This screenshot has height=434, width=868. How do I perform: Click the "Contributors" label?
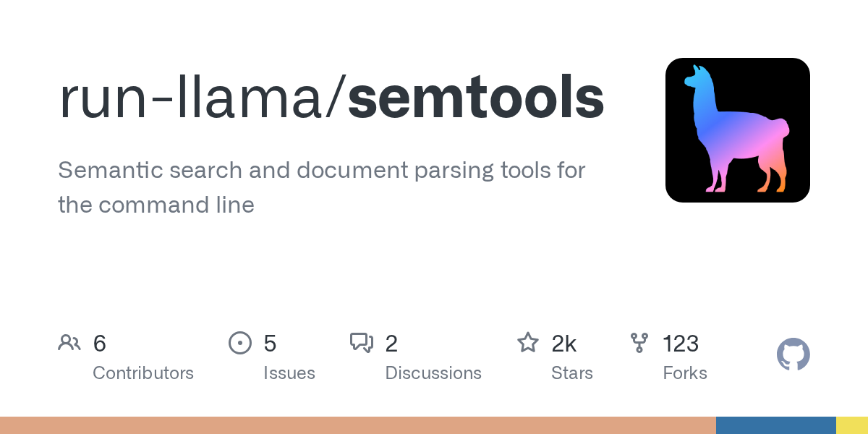coord(143,373)
